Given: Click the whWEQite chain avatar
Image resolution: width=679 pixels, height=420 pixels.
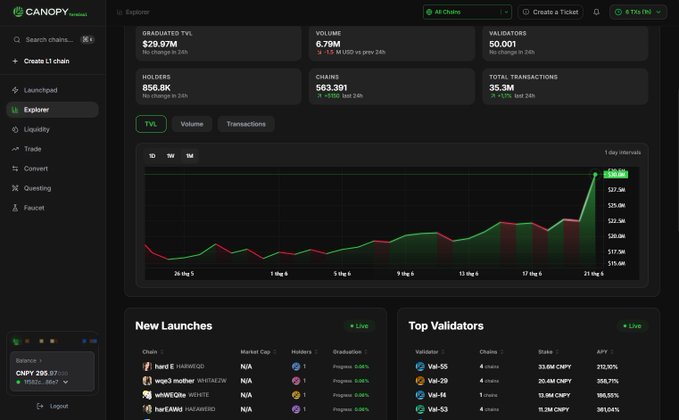Looking at the screenshot, I should pyautogui.click(x=147, y=395).
